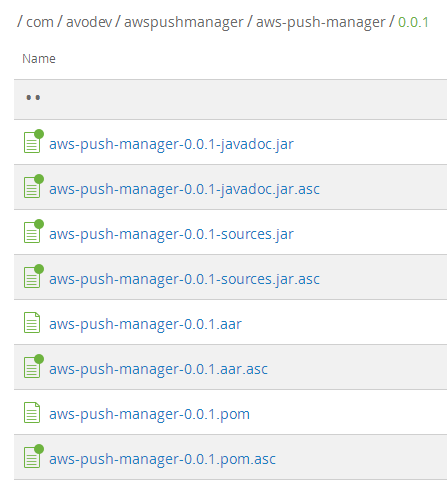This screenshot has height=500, width=447.
Task: Open aws-push-manager-0.0.1-sources.jar.asc signature file
Action: pos(184,279)
